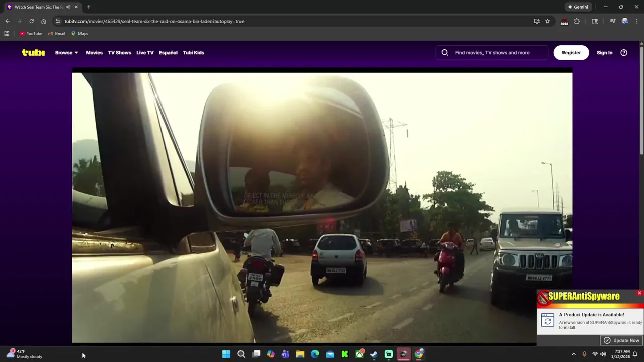Go to the Movies section

(x=94, y=53)
